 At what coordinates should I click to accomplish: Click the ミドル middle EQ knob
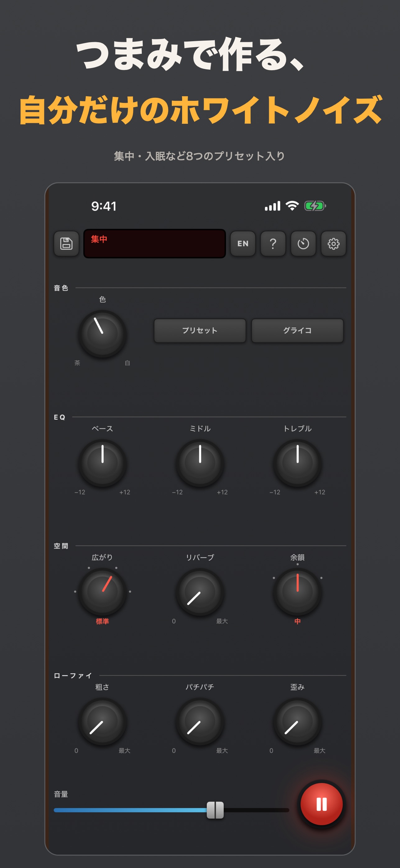tap(200, 463)
